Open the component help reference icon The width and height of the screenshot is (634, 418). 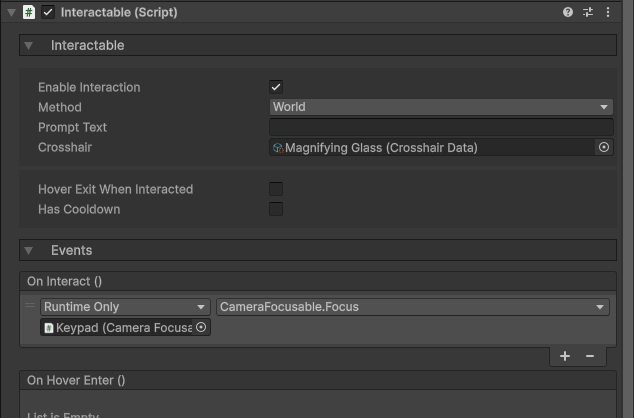[568, 12]
